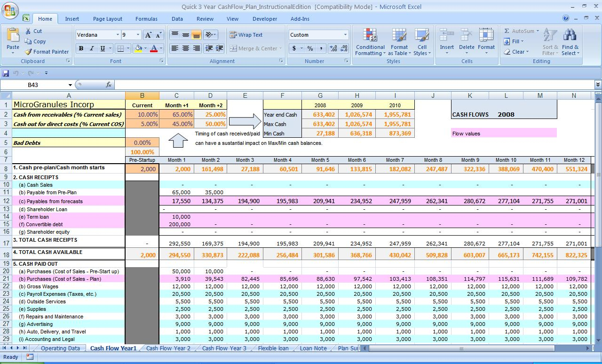Click the Increase Decimal icon
The width and height of the screenshot is (602, 364).
(333, 48)
